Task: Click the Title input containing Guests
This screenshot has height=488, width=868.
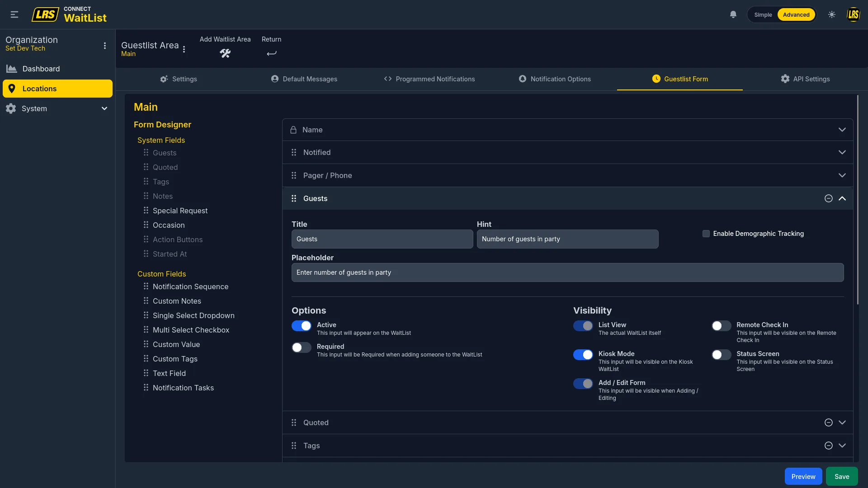Action: (382, 239)
